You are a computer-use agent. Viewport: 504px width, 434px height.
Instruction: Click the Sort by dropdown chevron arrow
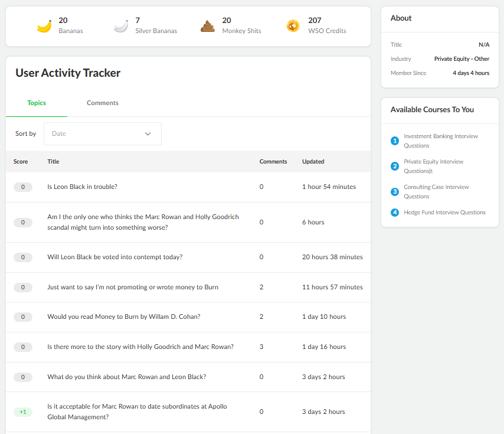148,133
